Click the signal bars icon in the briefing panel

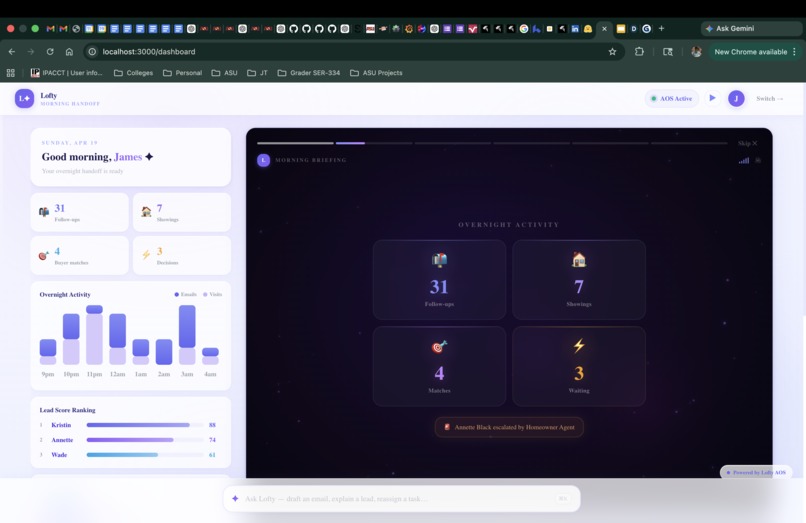744,160
